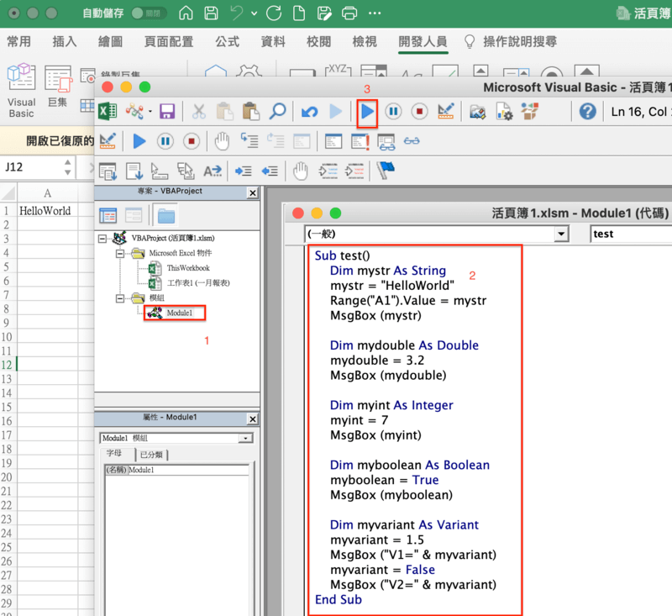This screenshot has width=672, height=616.
Task: Open the Object Browser
Action: point(528,113)
